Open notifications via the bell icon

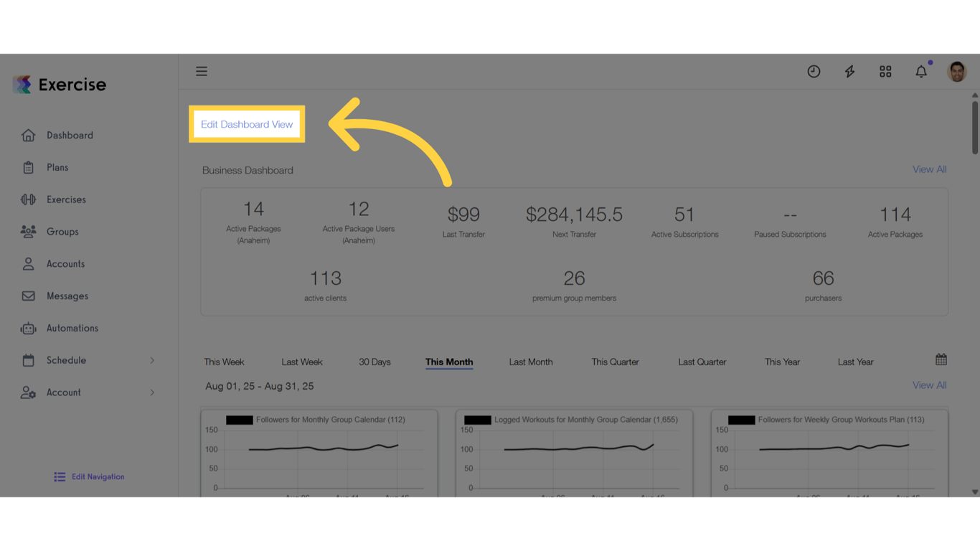(x=921, y=71)
